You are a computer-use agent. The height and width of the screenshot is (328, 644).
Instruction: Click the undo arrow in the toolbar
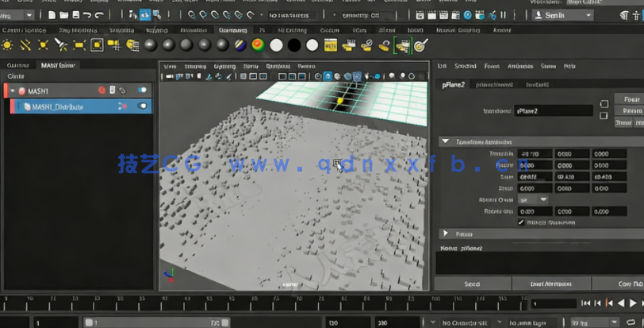tap(86, 15)
